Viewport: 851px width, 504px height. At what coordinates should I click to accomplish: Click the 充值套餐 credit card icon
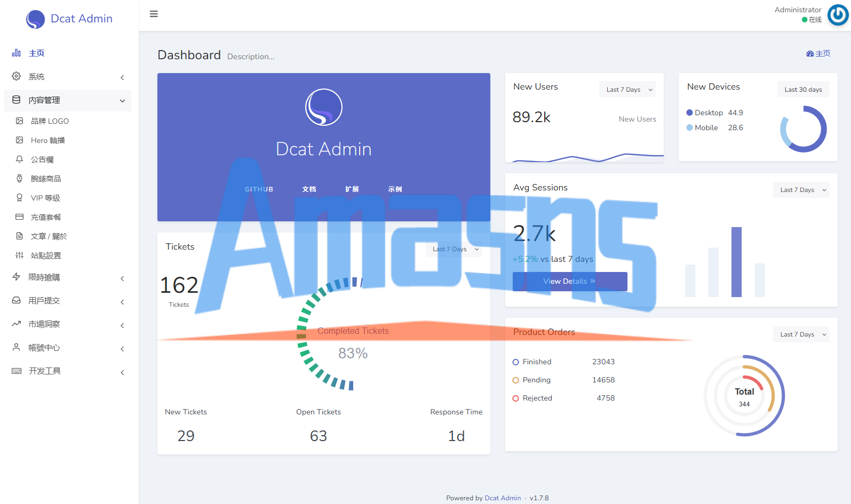point(20,217)
